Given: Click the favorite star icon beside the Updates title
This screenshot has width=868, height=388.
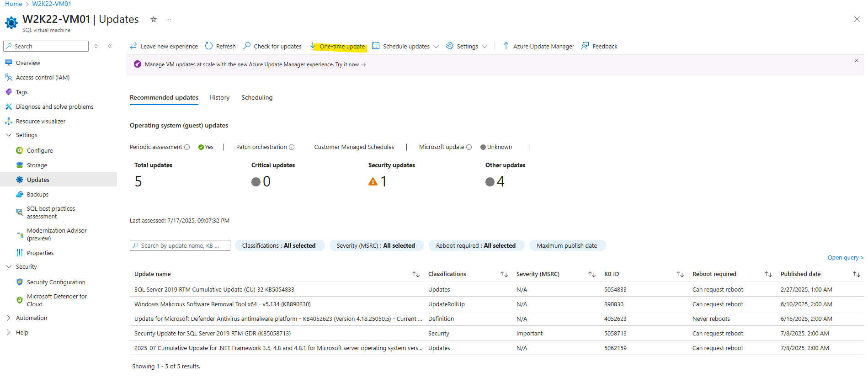Looking at the screenshot, I should (154, 19).
